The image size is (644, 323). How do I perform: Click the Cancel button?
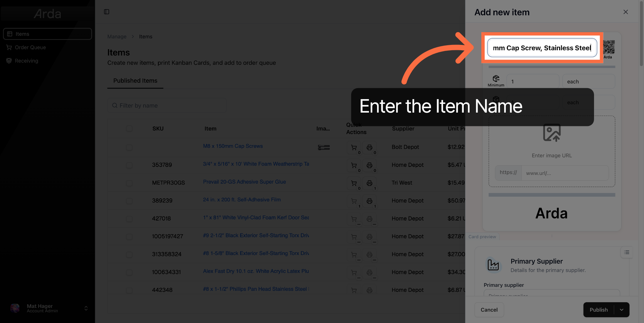(489, 310)
